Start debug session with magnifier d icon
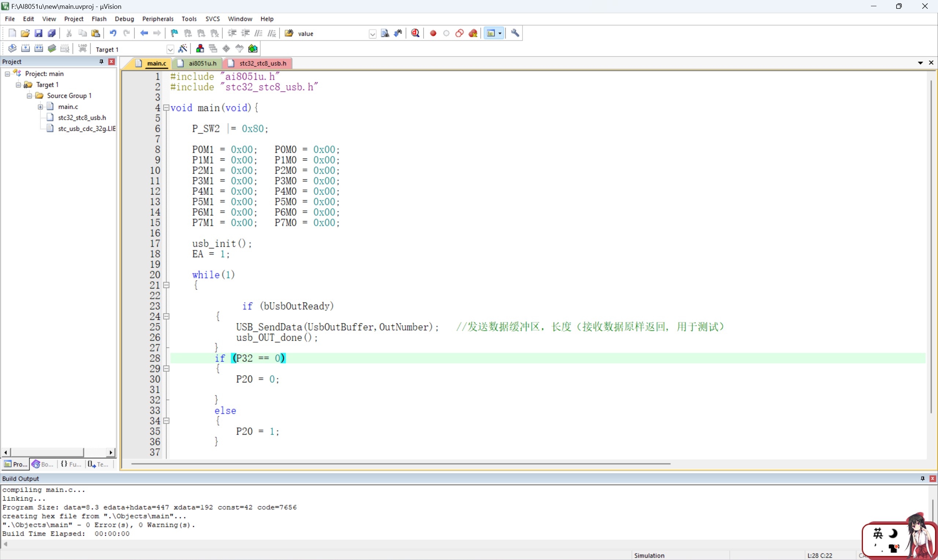Viewport: 938px width, 560px height. coord(415,33)
